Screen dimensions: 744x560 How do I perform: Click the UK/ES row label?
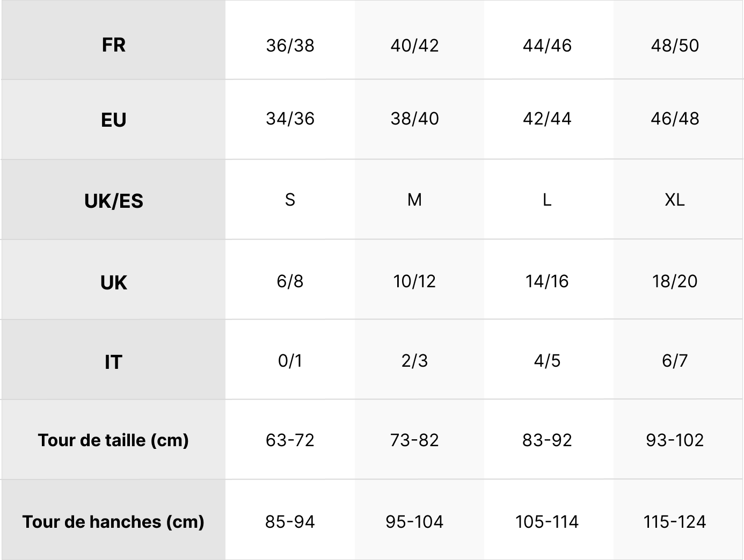pos(113,201)
